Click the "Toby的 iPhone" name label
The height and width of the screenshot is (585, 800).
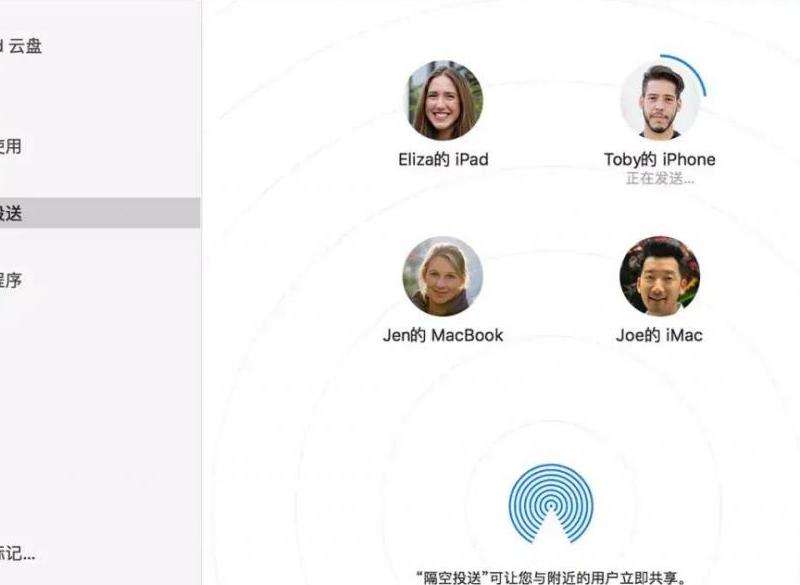click(660, 159)
